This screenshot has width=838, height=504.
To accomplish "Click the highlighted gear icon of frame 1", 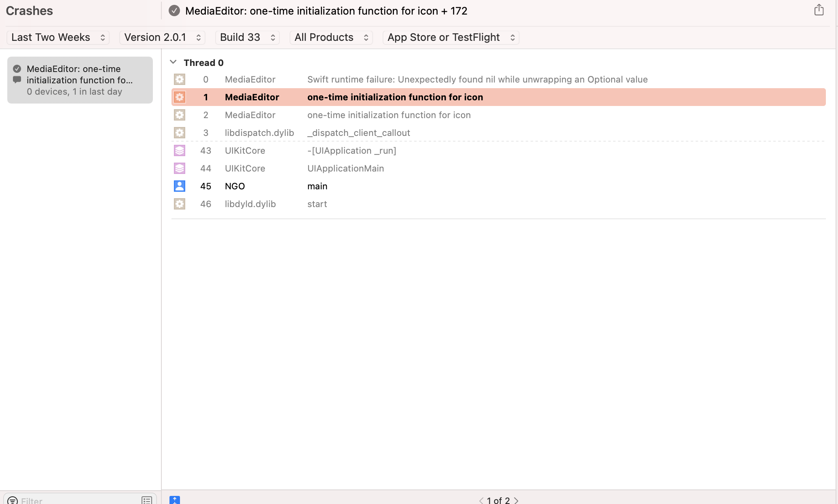I will pos(180,97).
